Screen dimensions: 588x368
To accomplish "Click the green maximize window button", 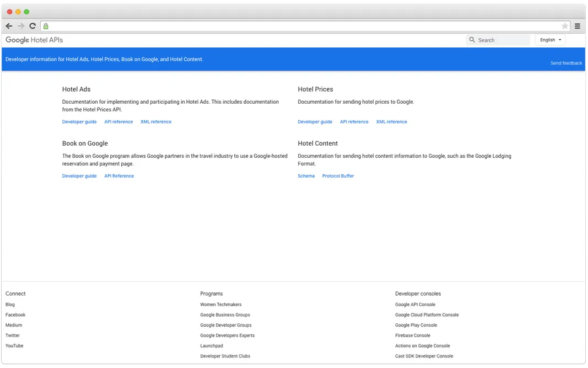I will coord(26,12).
